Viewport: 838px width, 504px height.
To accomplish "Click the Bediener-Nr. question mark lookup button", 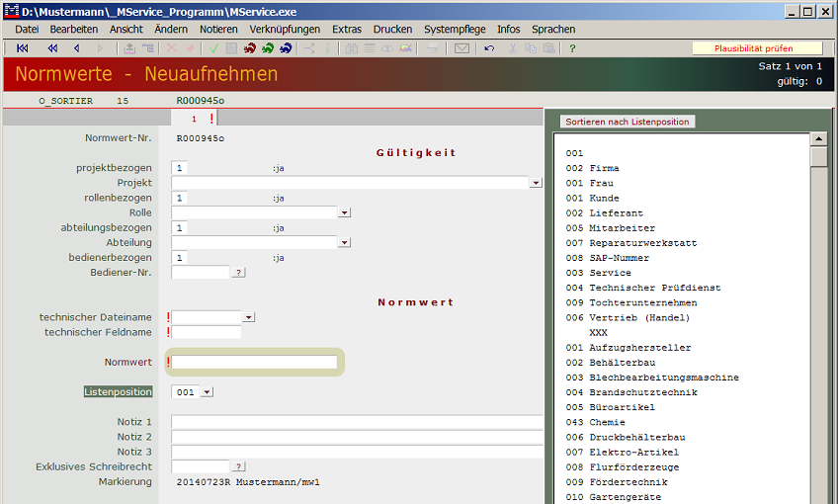I will click(x=238, y=272).
